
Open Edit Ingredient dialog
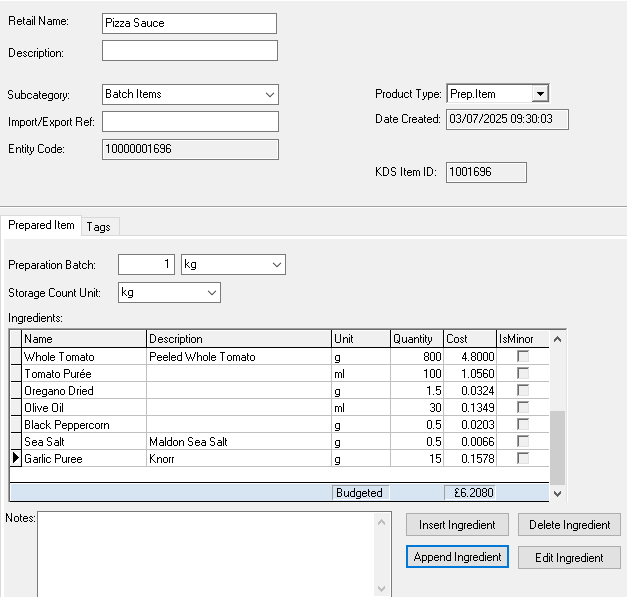point(568,558)
